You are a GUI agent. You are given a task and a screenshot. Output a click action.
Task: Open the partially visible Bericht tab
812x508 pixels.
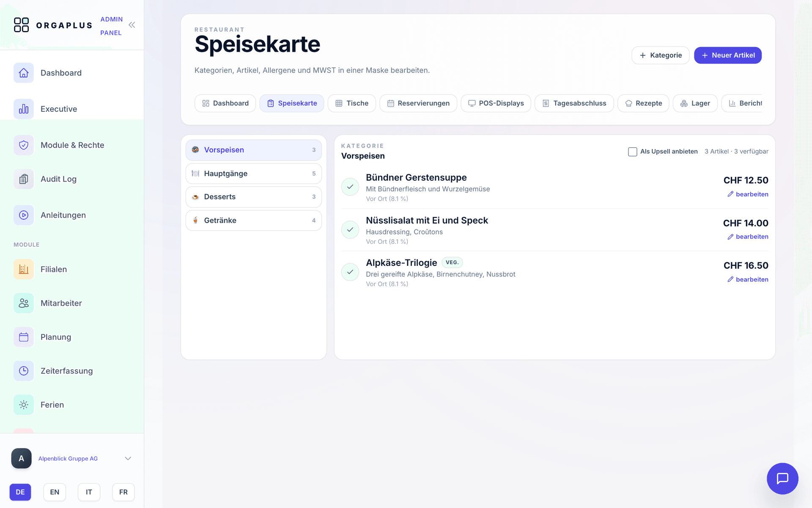click(x=742, y=103)
